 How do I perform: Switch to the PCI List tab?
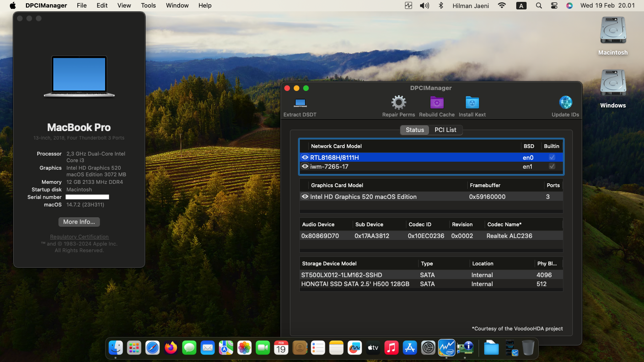click(446, 130)
